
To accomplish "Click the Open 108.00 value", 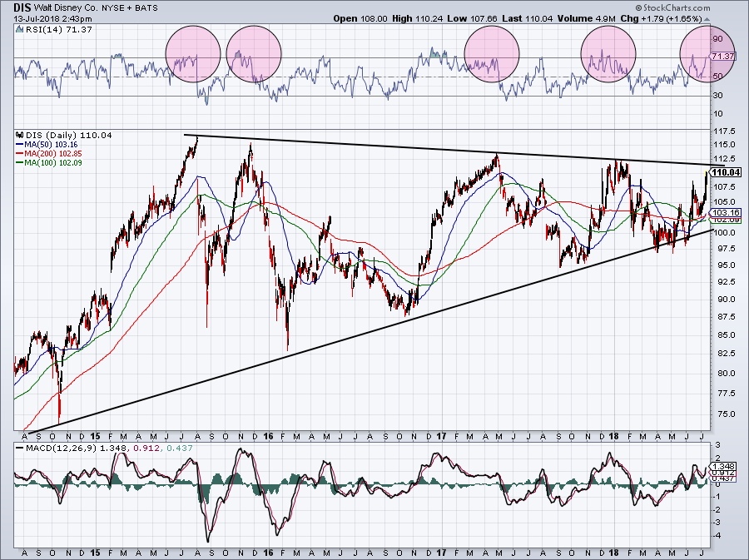I will 360,18.
